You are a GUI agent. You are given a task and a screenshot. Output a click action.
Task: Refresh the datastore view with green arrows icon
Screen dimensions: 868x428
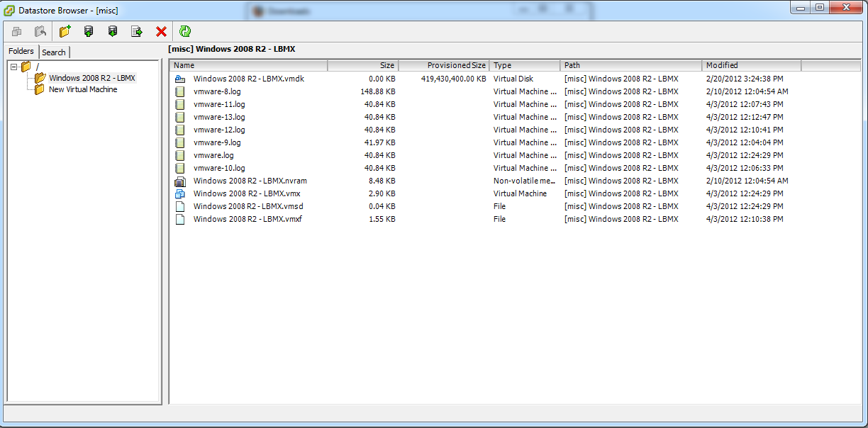pyautogui.click(x=185, y=31)
